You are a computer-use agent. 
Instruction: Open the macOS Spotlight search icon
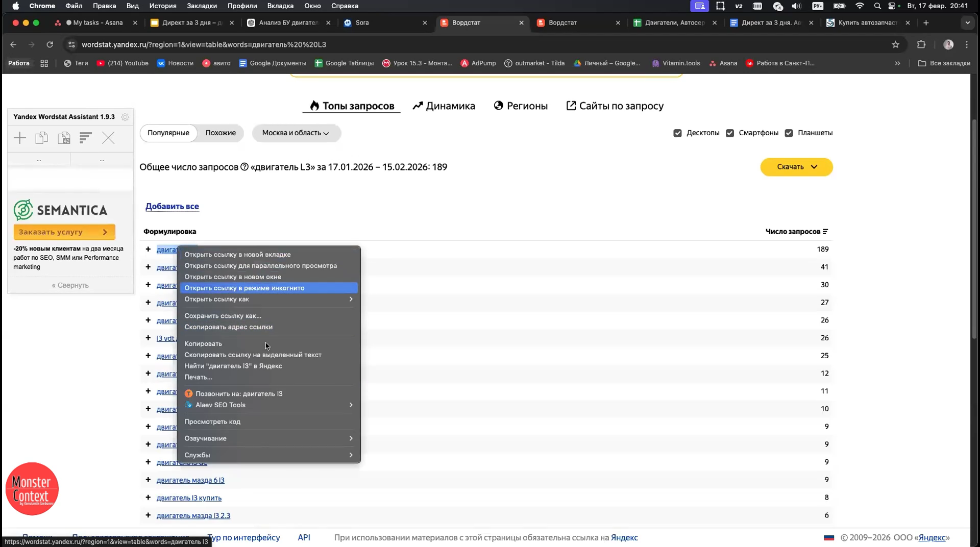click(877, 6)
